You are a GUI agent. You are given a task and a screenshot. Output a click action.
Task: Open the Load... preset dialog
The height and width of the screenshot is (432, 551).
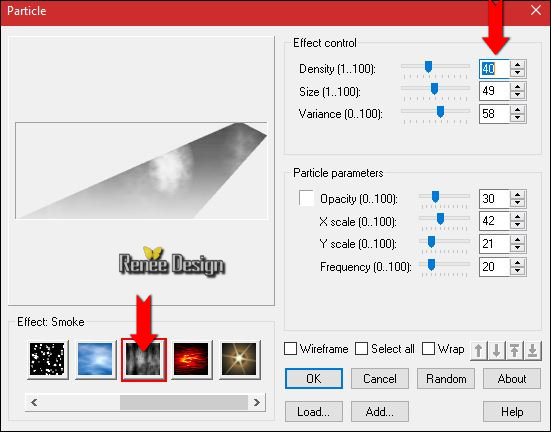(x=313, y=412)
